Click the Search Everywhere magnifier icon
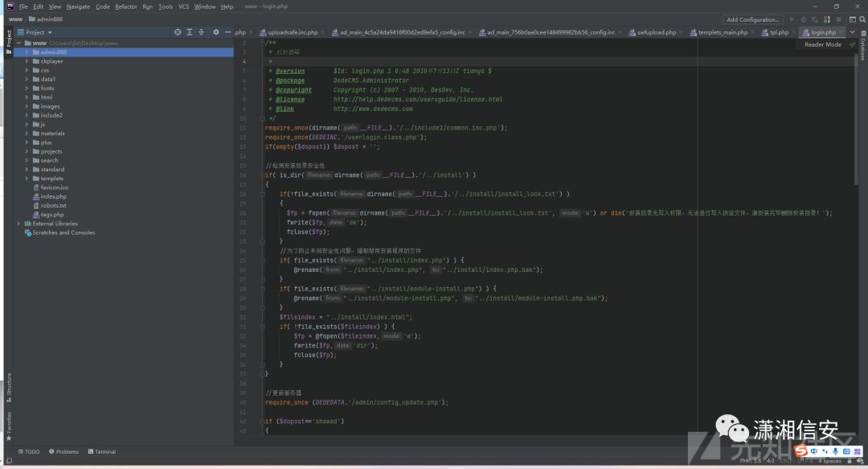This screenshot has width=868, height=469. [862, 19]
